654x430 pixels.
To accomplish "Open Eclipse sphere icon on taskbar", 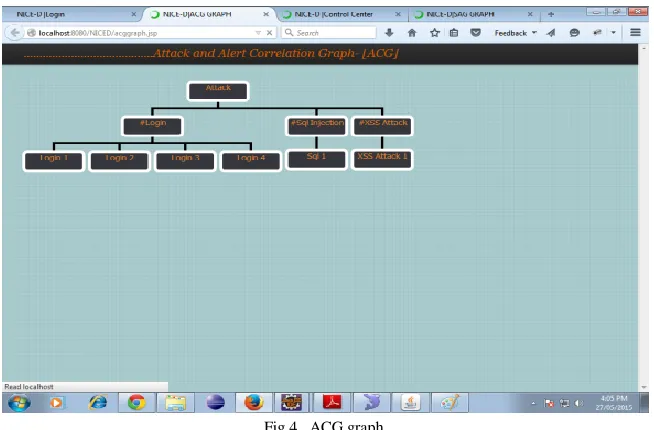I will coord(216,402).
